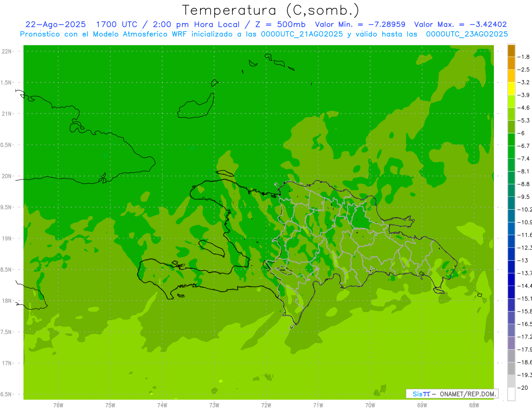Click the '69W' longitude label
This screenshot has height=411, width=532.
[x=422, y=405]
